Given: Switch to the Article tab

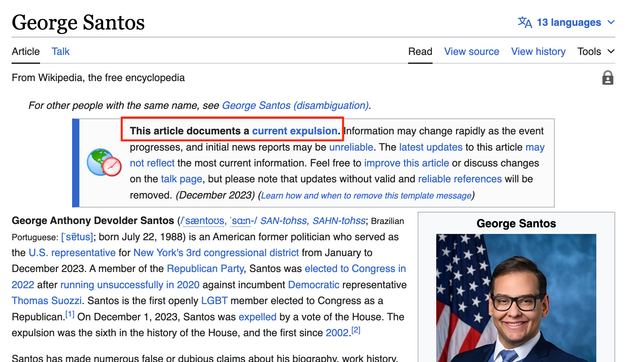Looking at the screenshot, I should tap(26, 52).
